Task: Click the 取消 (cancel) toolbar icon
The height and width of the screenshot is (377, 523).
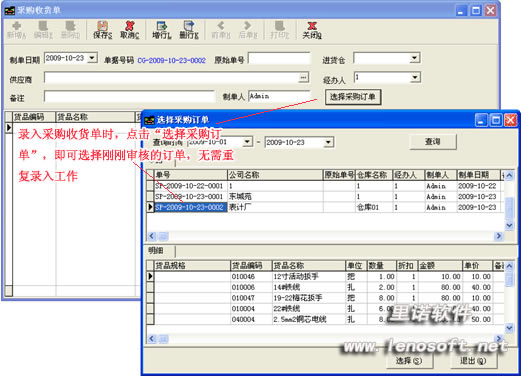Action: click(x=129, y=30)
